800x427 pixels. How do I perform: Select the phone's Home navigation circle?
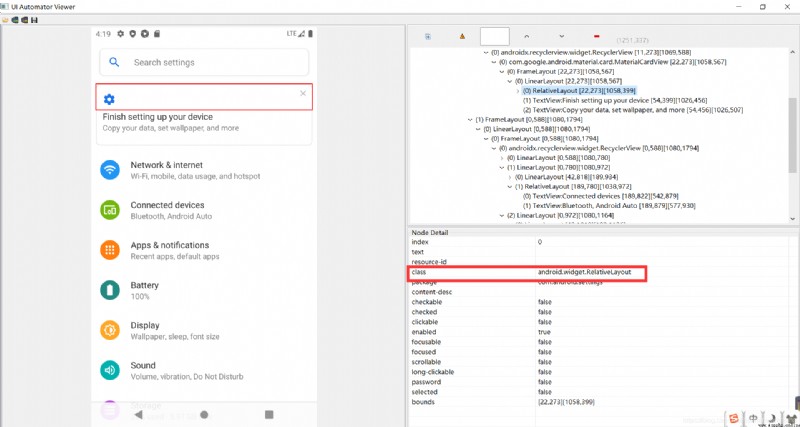[204, 414]
